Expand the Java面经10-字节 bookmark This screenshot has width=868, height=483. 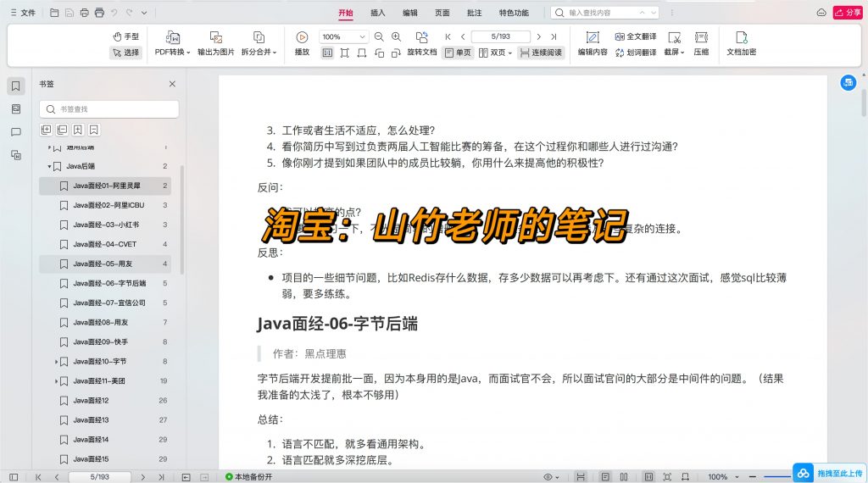(56, 362)
